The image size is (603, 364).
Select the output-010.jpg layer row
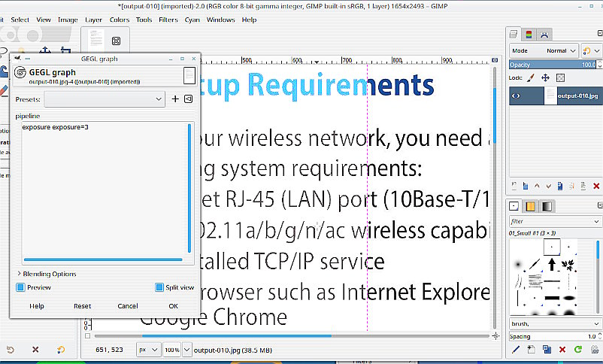click(555, 96)
